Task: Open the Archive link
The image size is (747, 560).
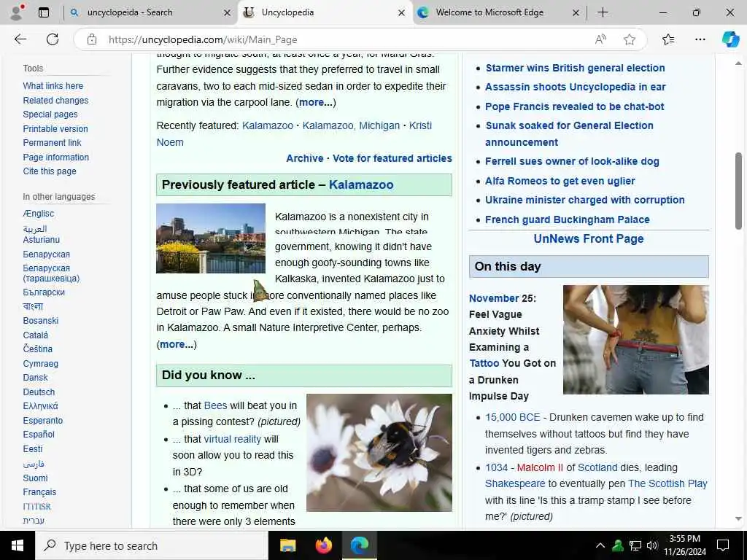Action: (x=304, y=158)
